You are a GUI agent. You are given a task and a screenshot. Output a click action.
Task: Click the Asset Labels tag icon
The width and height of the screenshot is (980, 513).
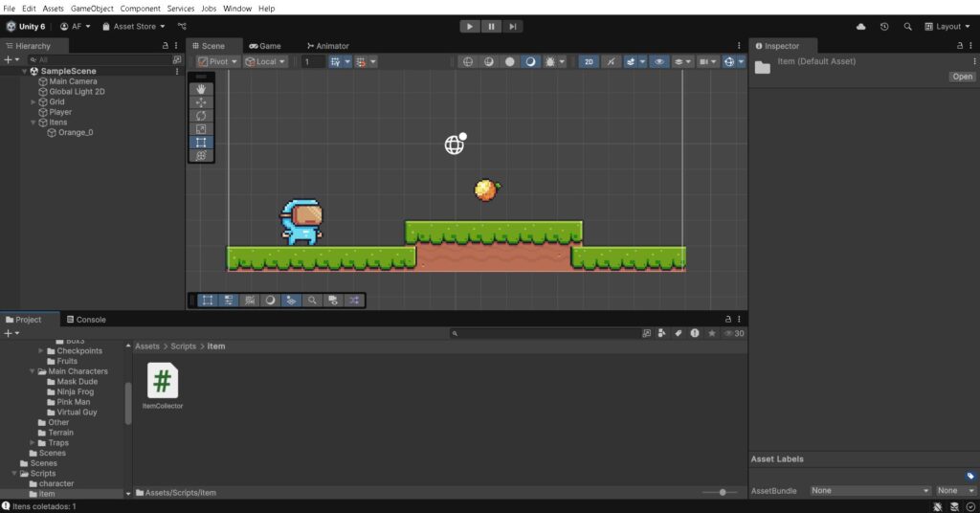coord(970,476)
